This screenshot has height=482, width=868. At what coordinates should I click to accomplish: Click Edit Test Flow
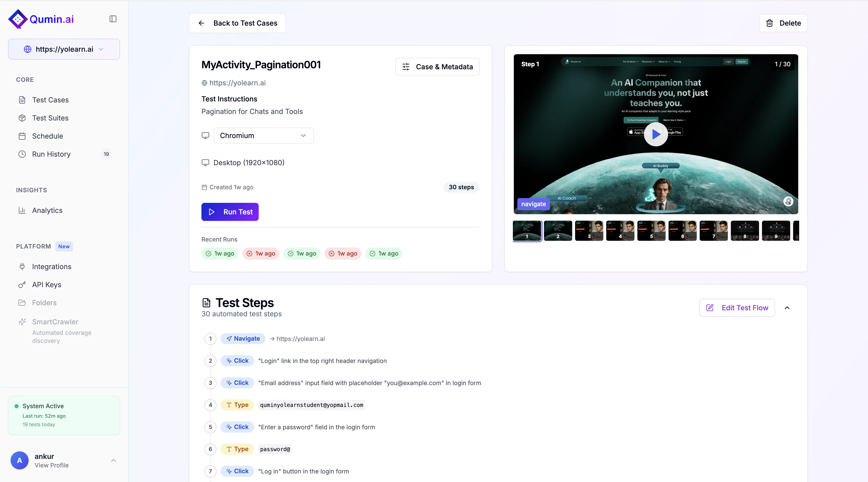[737, 308]
